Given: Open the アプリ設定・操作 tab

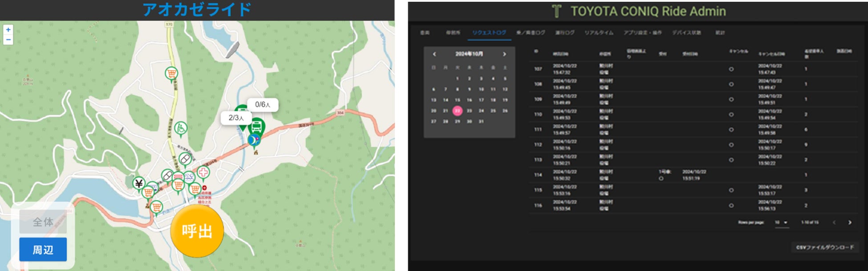Looking at the screenshot, I should click(642, 33).
